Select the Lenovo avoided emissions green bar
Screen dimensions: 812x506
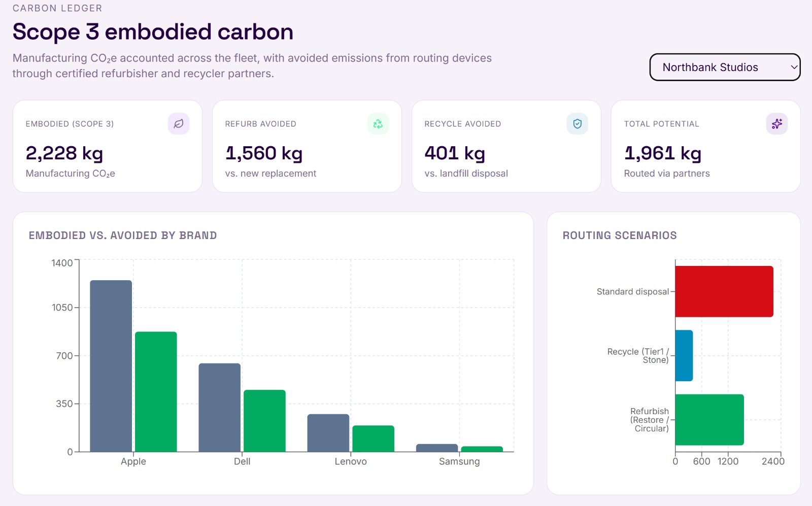373,438
